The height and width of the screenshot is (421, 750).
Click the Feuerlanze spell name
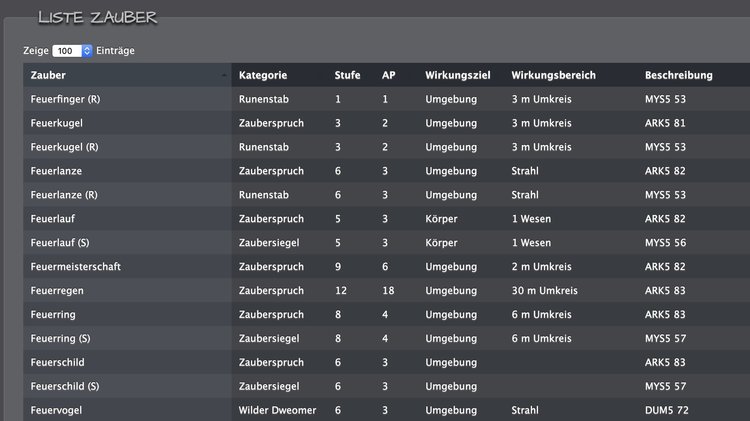click(56, 171)
